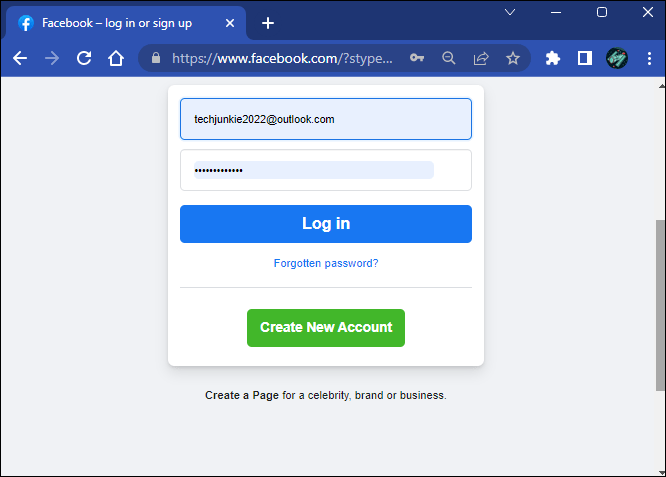Open a new browser tab
This screenshot has width=666, height=477.
[x=268, y=23]
